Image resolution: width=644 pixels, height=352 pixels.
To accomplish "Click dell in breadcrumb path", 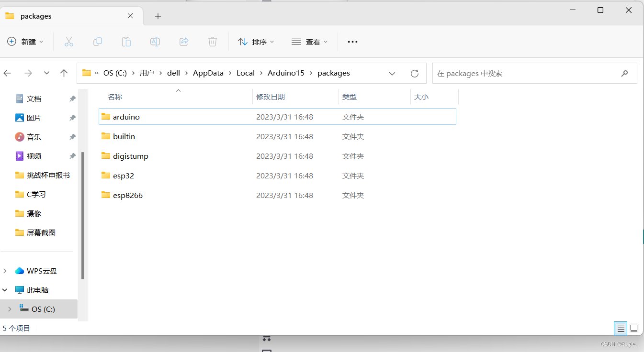I will click(173, 73).
